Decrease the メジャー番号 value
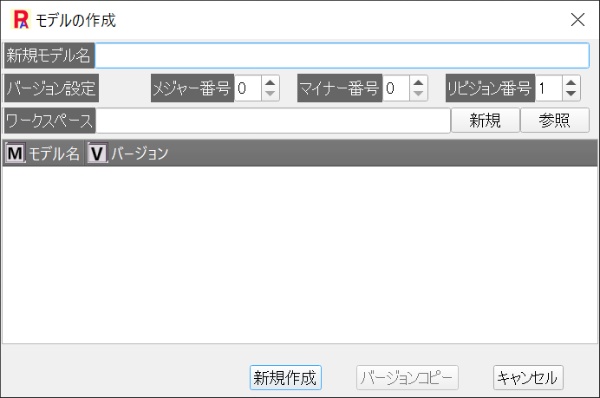The image size is (600, 398). pyautogui.click(x=270, y=94)
